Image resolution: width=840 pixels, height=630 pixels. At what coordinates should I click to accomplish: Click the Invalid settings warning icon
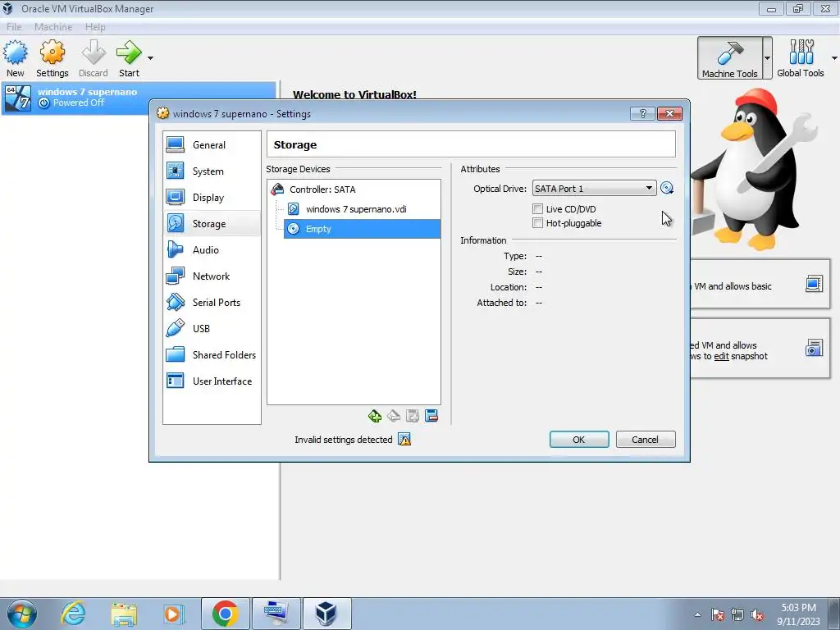tap(404, 440)
